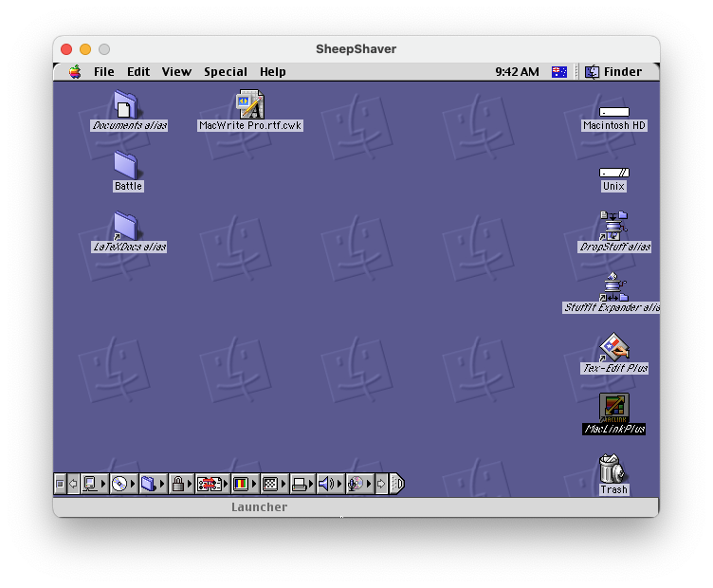This screenshot has width=713, height=588.
Task: Click the control strip left scroll arrow
Action: point(73,484)
